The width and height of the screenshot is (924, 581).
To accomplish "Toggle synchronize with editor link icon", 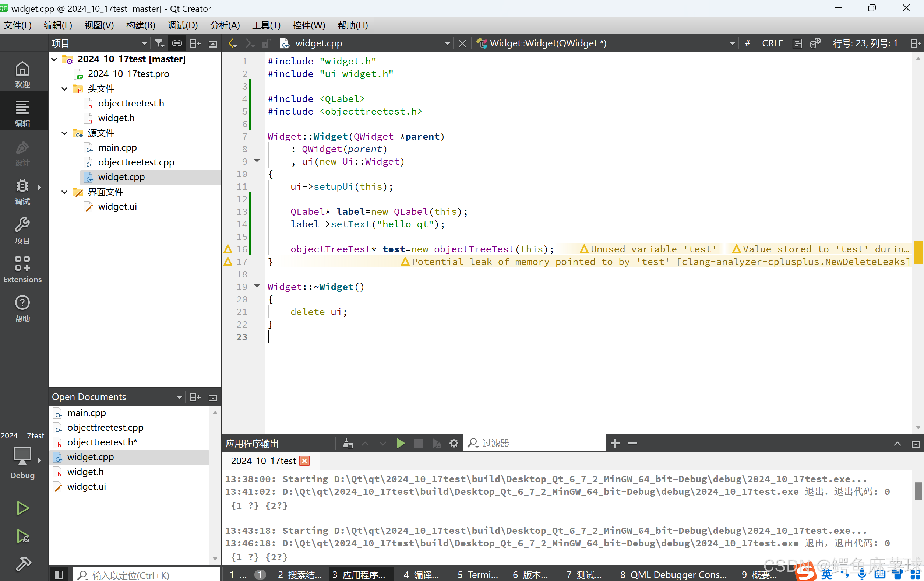I will (177, 43).
